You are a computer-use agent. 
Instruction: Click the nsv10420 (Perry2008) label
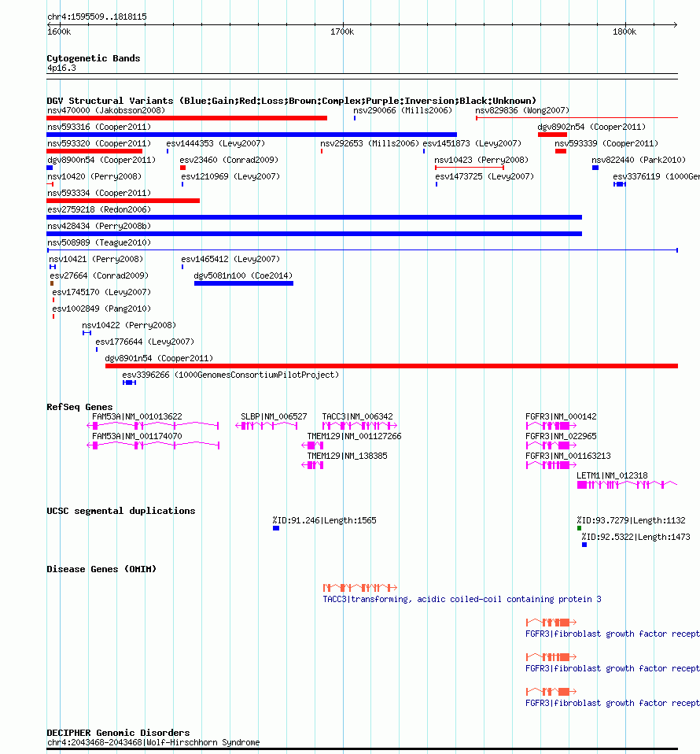point(94,176)
